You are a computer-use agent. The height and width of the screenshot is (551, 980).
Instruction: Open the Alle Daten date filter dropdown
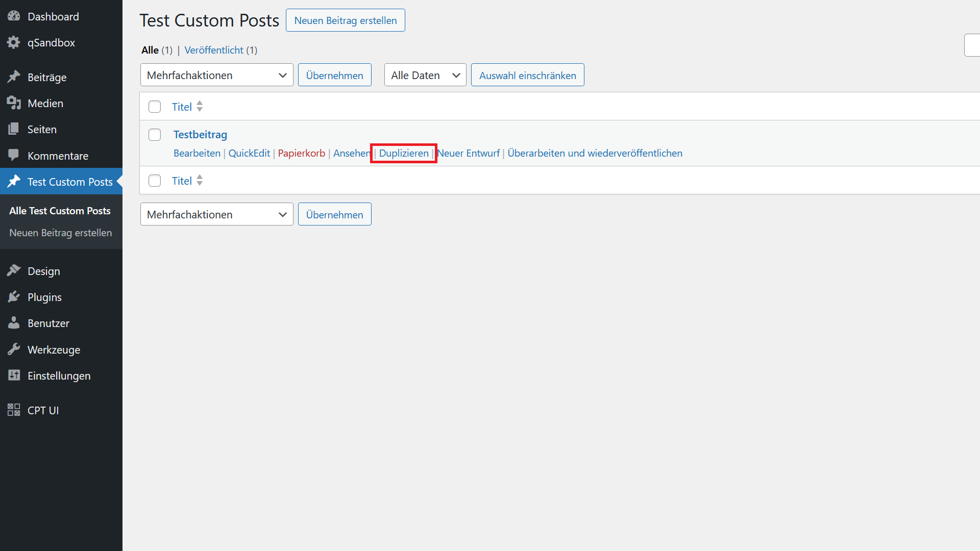coord(425,75)
